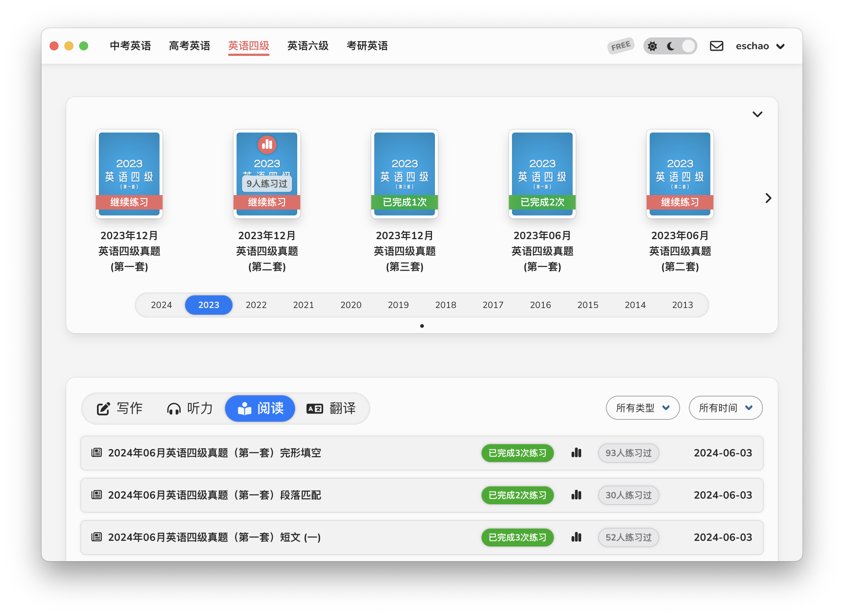This screenshot has height=616, width=844.
Task: Switch to 高考英语 tab
Action: [x=190, y=46]
